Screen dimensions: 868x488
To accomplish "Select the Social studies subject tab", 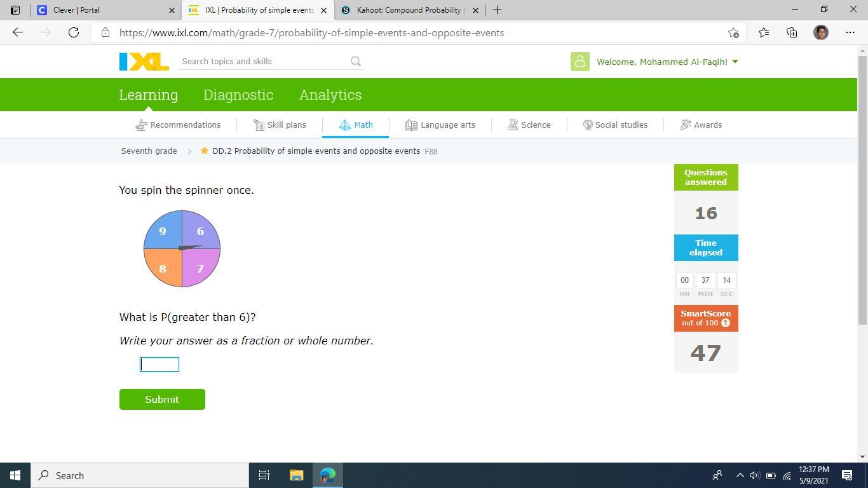I will pyautogui.click(x=615, y=125).
